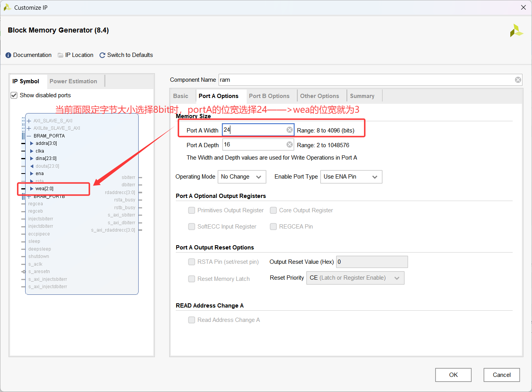Click the rdaddrecc[3:0] output port label

(120, 193)
